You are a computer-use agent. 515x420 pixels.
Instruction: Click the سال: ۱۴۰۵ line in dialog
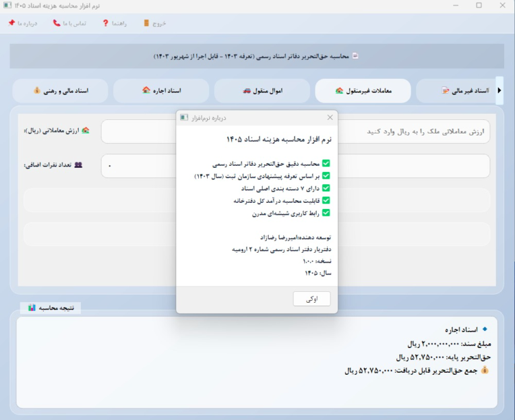coord(318,273)
